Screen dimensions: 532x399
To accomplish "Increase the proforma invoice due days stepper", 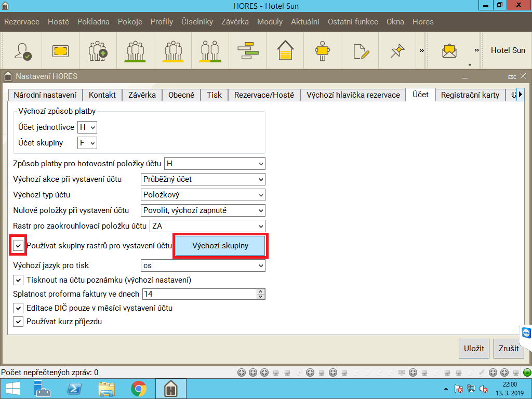I will click(261, 291).
